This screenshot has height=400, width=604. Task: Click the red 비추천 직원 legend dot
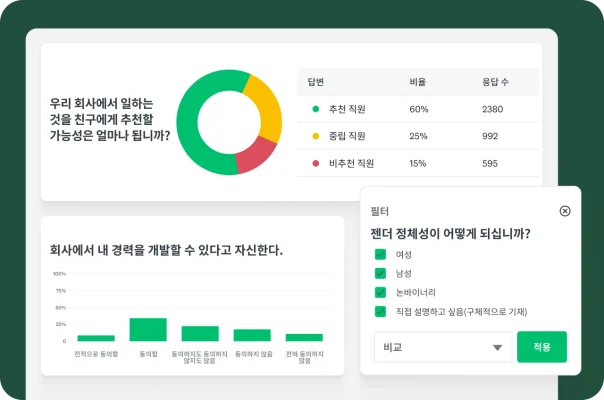315,163
